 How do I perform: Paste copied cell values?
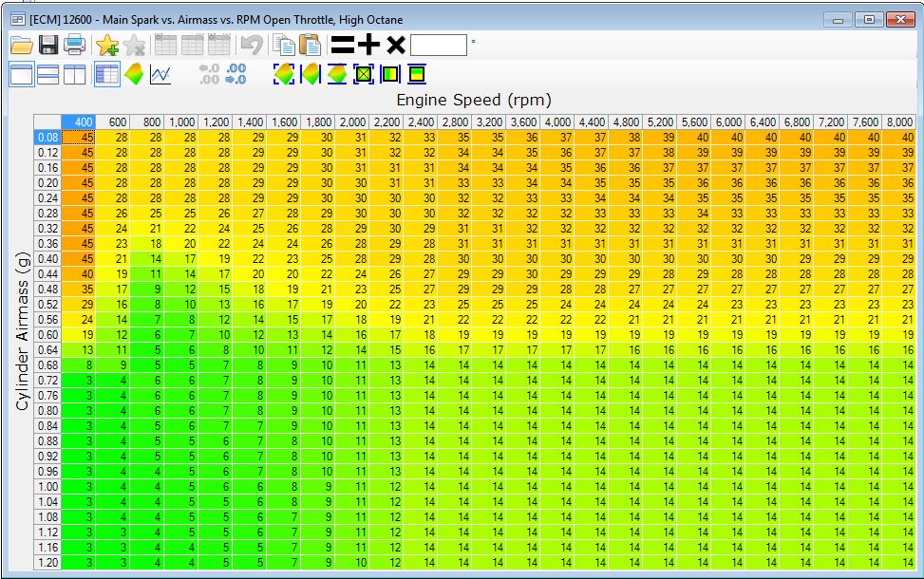pos(309,44)
